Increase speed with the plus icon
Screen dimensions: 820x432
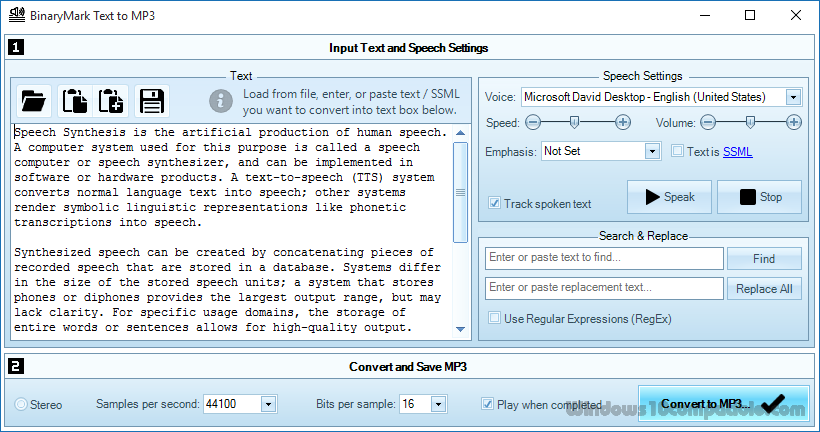[x=622, y=122]
